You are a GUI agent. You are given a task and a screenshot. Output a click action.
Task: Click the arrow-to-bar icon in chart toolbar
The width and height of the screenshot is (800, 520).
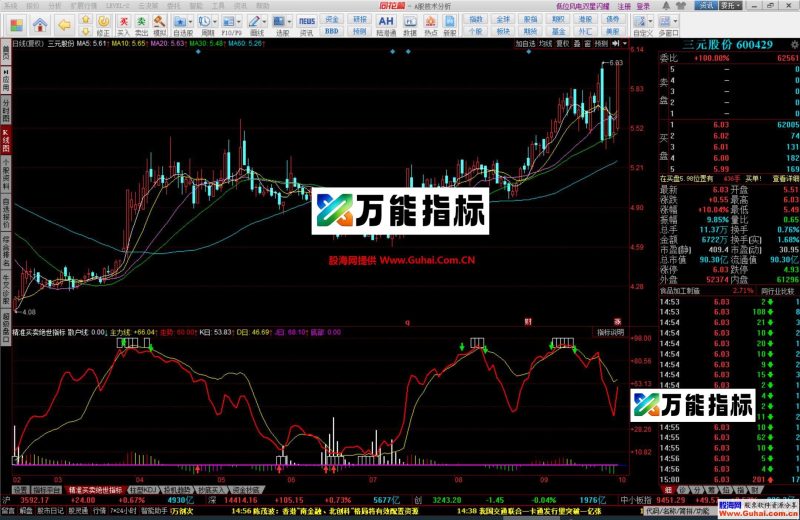coord(616,44)
